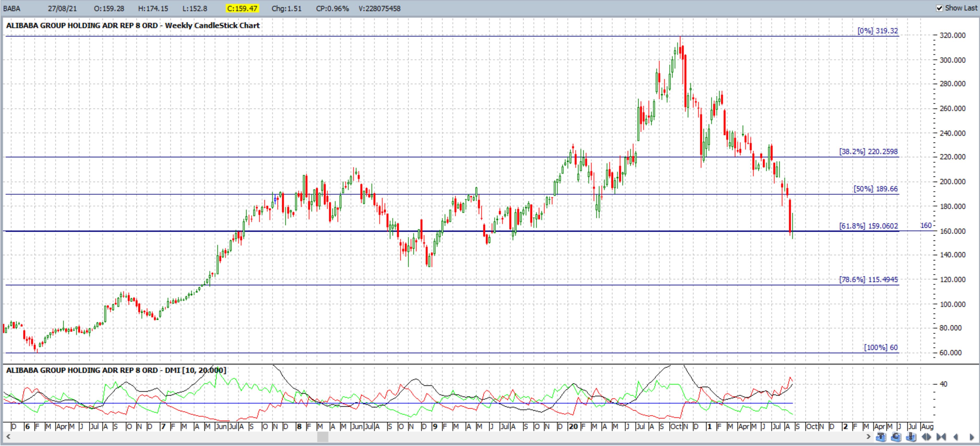Click the [38.2%] 220.2598 Fibonacci label
Image resolution: width=980 pixels, height=446 pixels.
868,152
